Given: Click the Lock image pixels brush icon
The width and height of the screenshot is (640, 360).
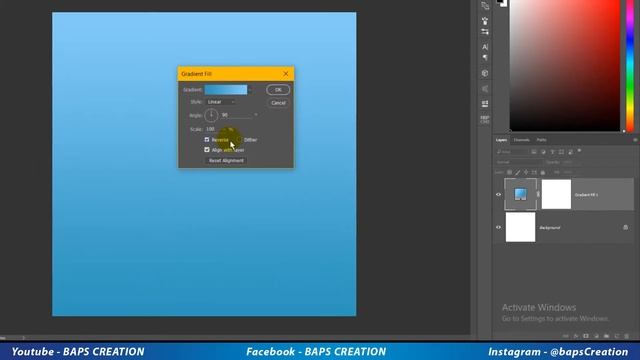Looking at the screenshot, I should click(518, 172).
